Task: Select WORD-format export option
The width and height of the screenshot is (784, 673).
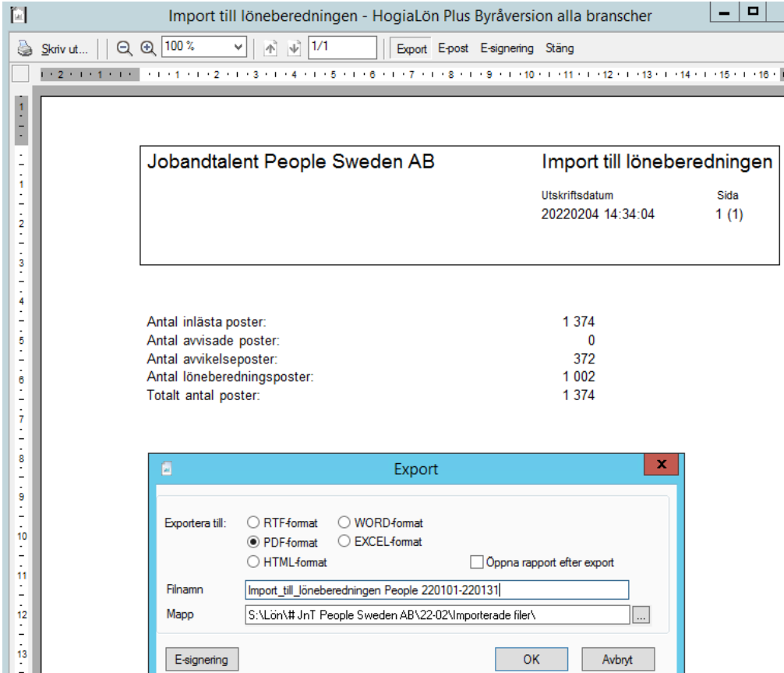Action: (345, 523)
